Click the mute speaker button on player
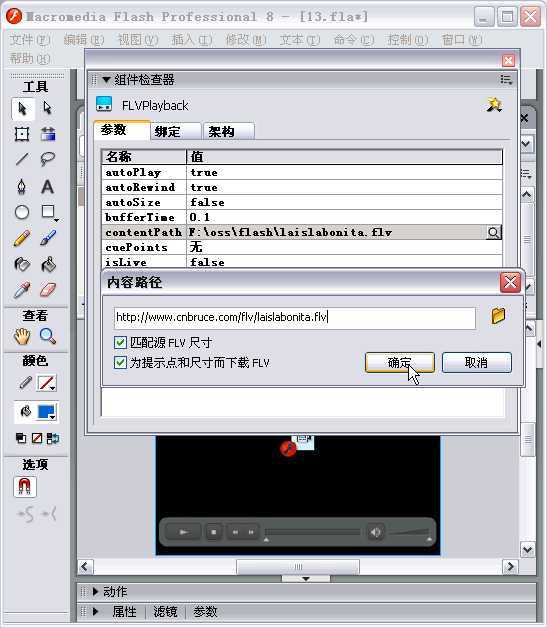 point(375,532)
